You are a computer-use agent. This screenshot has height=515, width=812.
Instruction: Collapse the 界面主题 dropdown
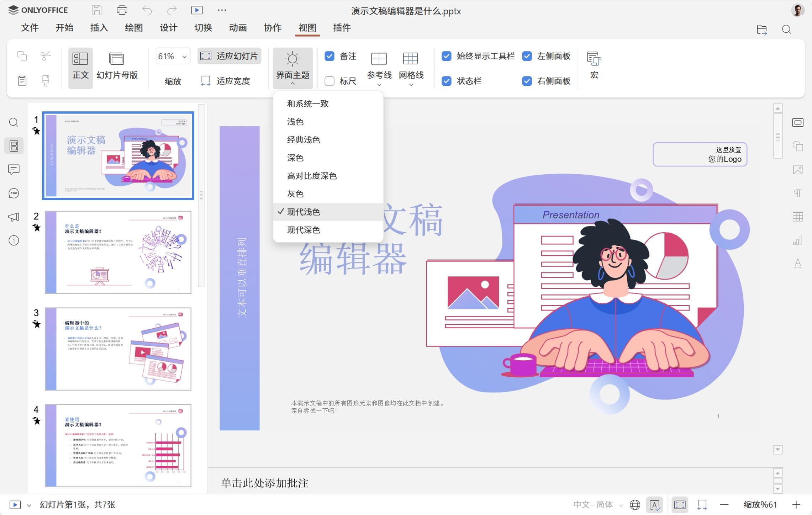(x=293, y=68)
